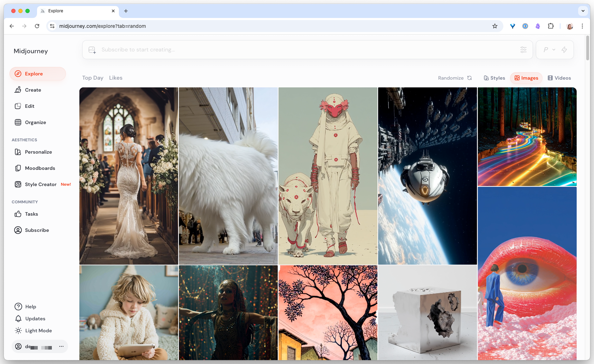Click the add-image icon in prompt bar
The width and height of the screenshot is (594, 364).
pos(92,50)
